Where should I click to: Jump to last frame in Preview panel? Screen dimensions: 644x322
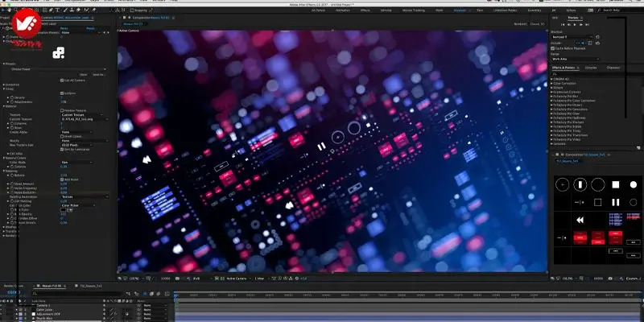(587, 25)
